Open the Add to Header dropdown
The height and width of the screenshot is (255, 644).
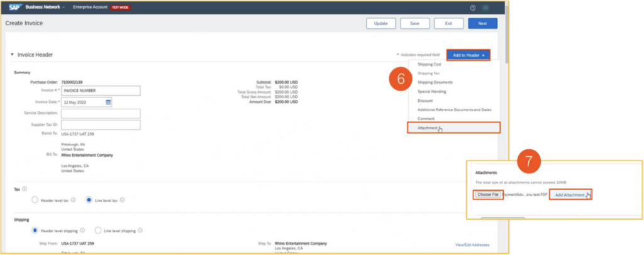468,55
